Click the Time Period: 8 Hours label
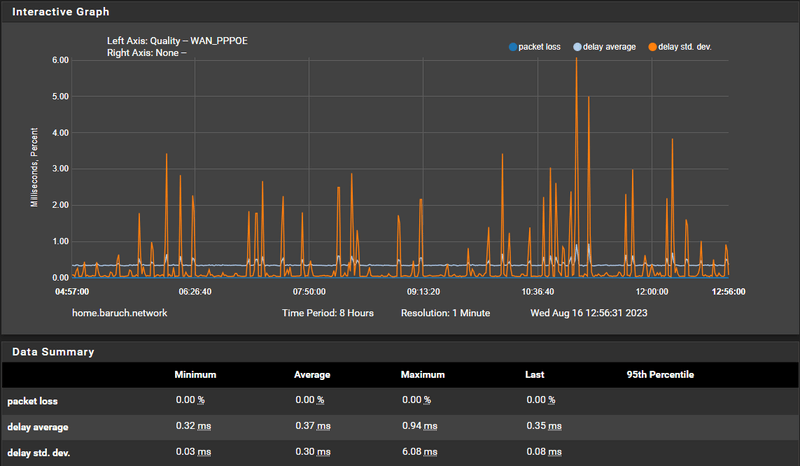The image size is (800, 466). click(328, 313)
